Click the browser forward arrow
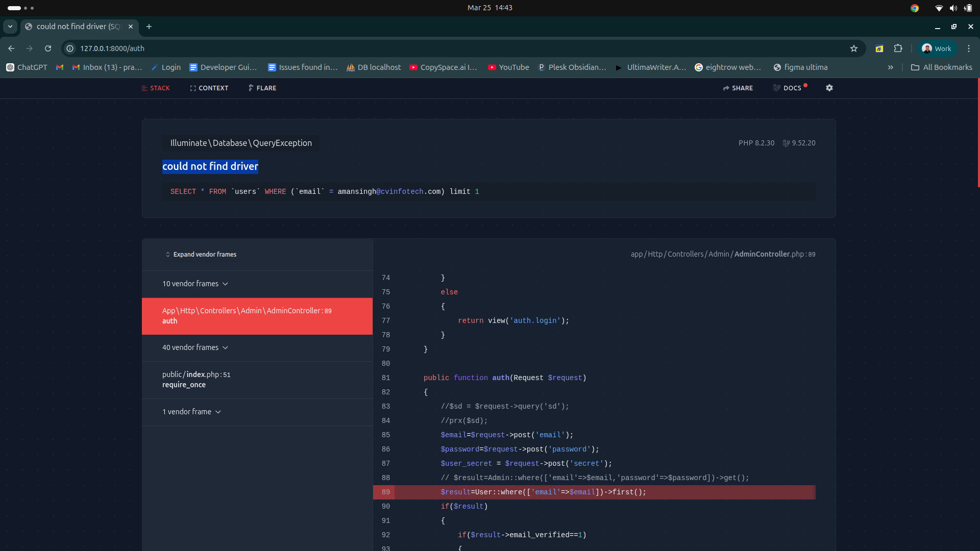Screen dimensions: 980x551 [30, 48]
